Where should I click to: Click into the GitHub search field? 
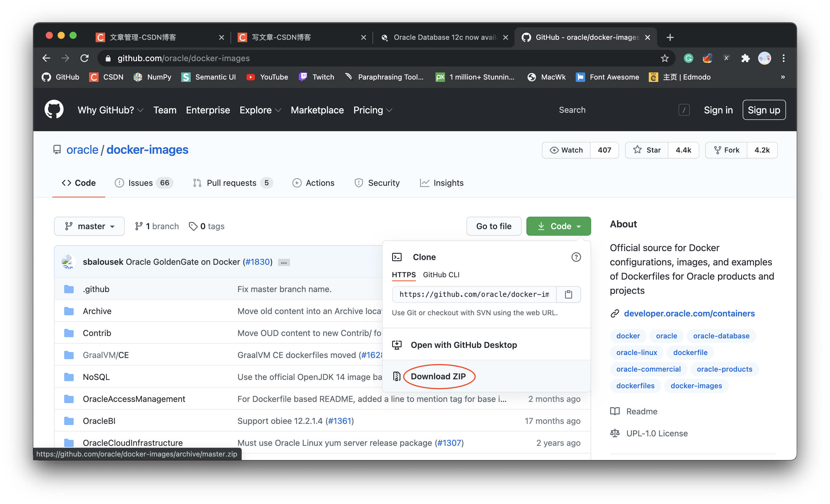613,110
